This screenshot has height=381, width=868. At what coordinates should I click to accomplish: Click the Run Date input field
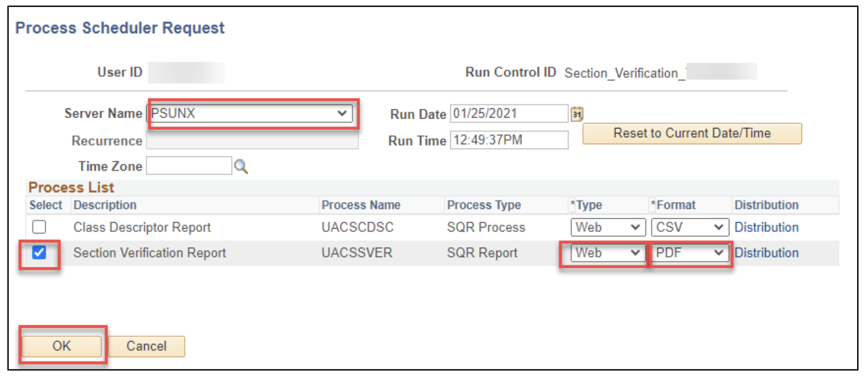(509, 114)
